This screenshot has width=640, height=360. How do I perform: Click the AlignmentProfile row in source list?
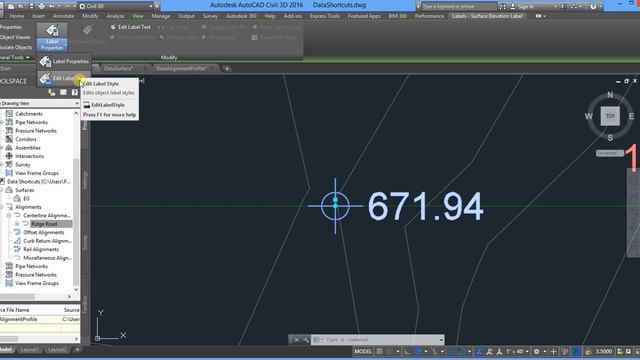(40, 319)
